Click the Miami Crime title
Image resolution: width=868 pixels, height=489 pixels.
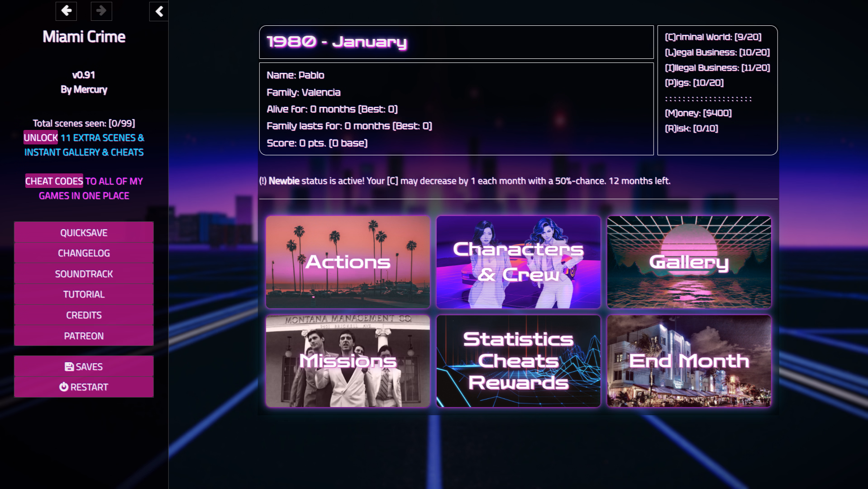coord(84,37)
